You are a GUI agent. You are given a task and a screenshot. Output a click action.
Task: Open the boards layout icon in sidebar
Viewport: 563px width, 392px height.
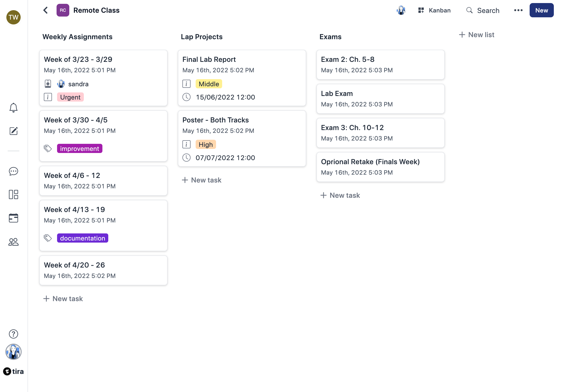tap(14, 194)
